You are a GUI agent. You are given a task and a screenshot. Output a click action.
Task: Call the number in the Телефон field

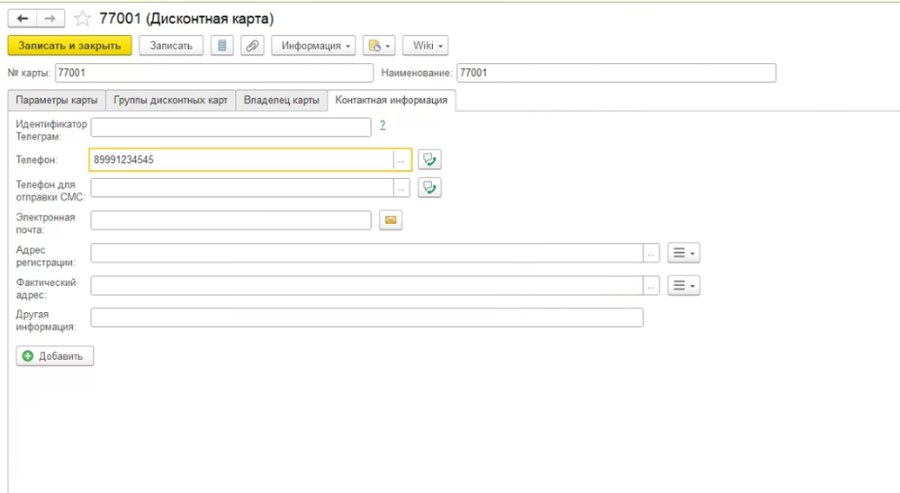429,160
